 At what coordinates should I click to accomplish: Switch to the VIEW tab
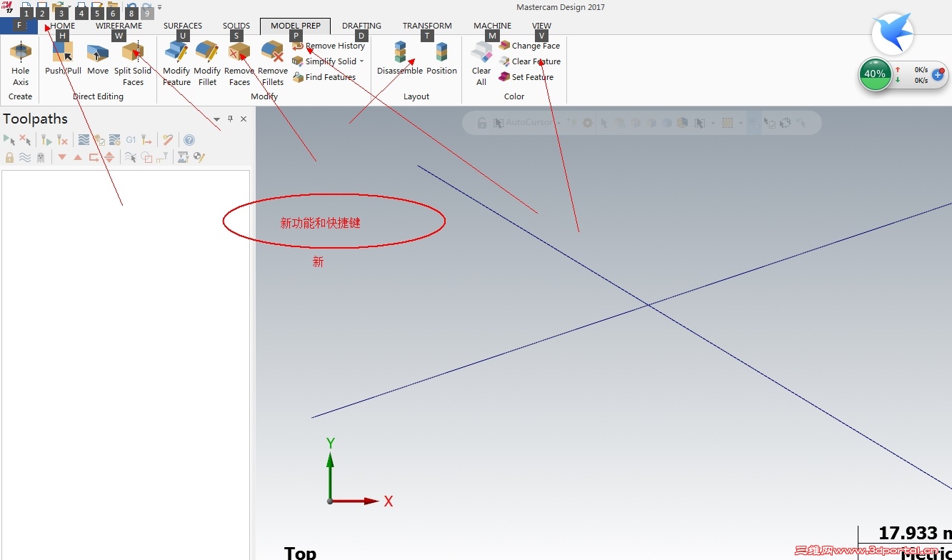[542, 26]
